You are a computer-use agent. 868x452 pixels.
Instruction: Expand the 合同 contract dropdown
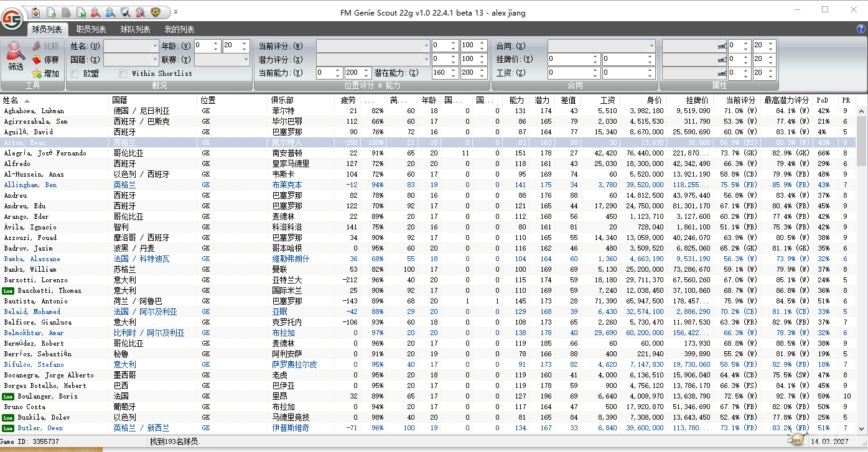(651, 46)
